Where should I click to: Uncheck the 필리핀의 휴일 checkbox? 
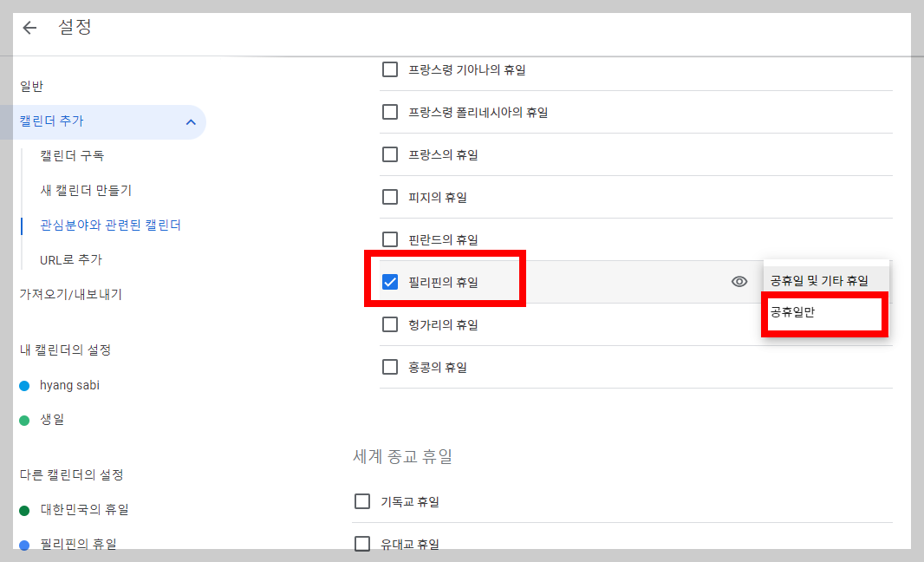390,280
